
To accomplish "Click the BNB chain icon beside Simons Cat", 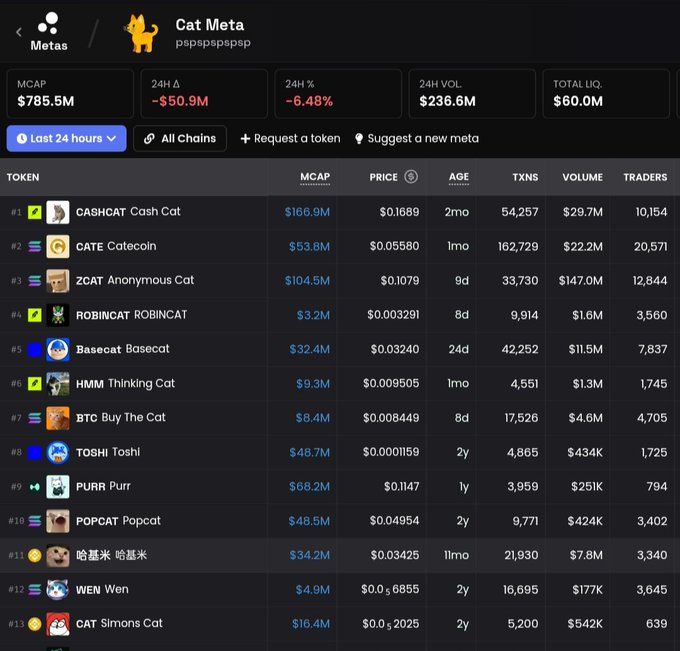I will coord(35,624).
